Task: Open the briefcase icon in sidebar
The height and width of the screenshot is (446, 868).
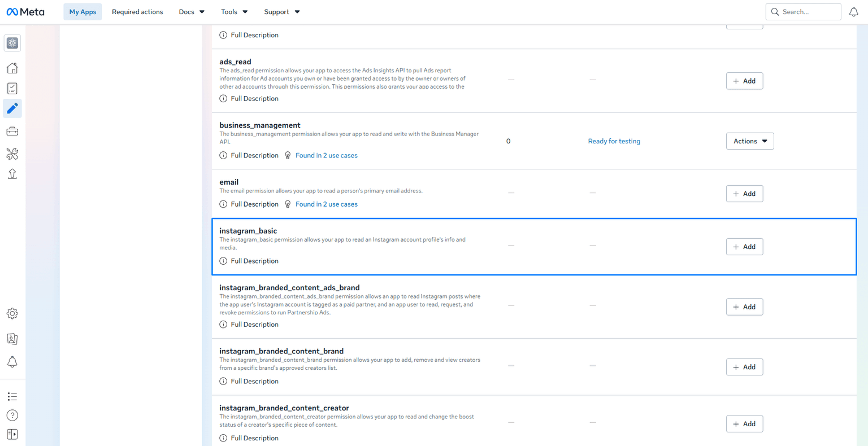Action: click(12, 132)
